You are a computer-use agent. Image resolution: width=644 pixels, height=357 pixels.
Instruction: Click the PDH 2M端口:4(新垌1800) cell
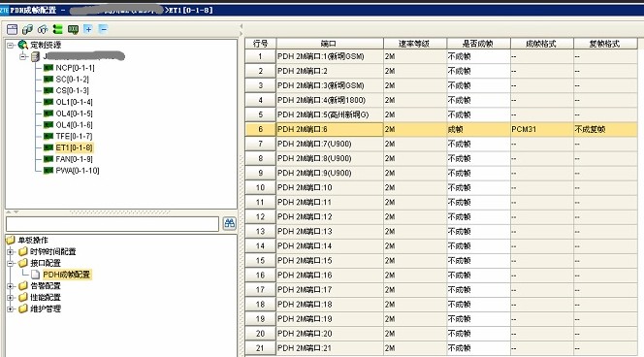(x=330, y=100)
